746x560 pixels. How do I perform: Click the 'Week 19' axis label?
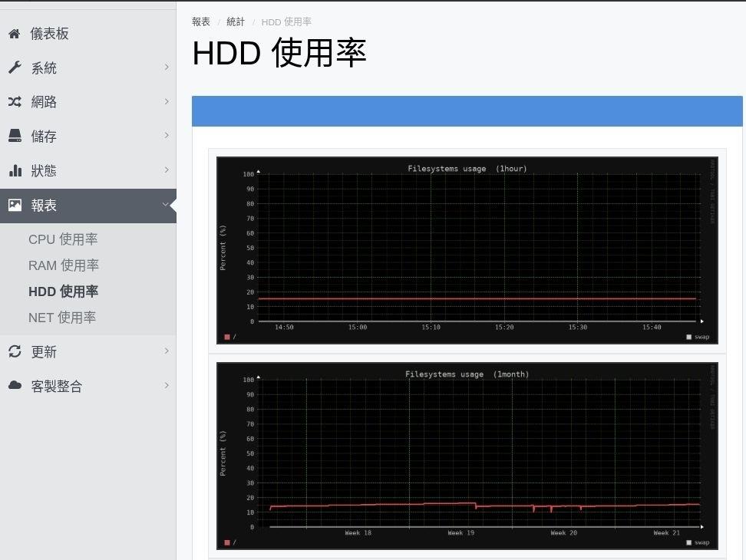pos(461,533)
